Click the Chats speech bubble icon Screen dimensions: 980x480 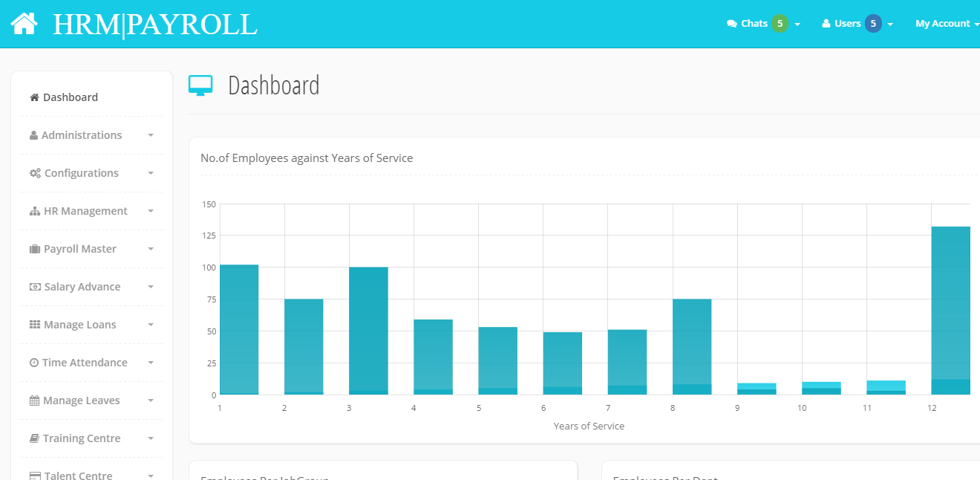tap(731, 24)
